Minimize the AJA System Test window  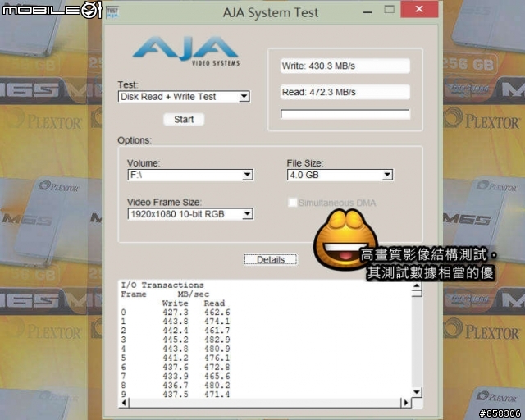click(367, 12)
